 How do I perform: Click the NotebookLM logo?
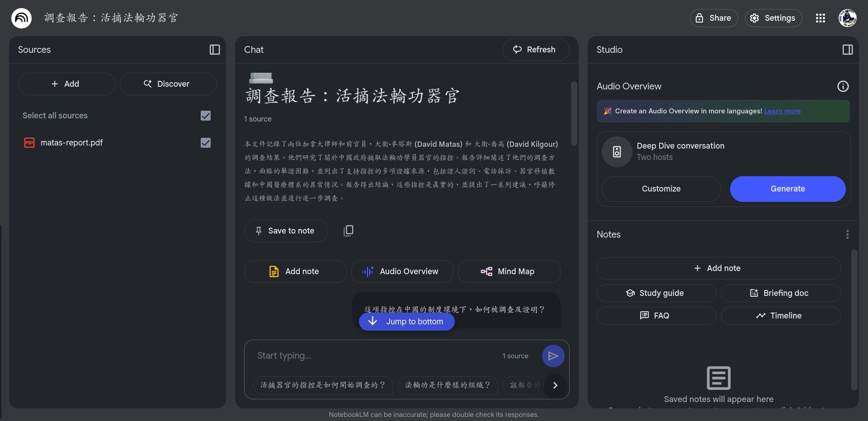click(x=21, y=18)
